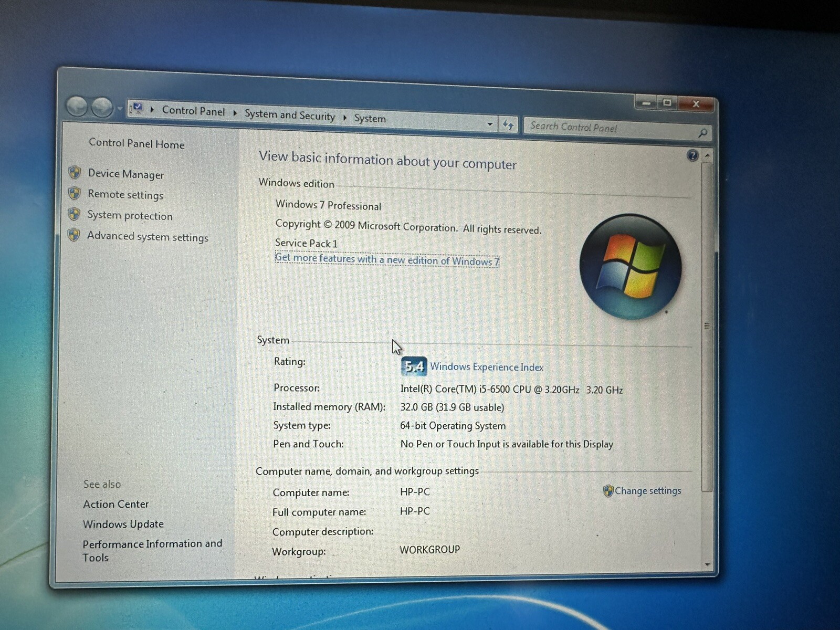Click shield icon beside Advanced system settings
Image resolution: width=840 pixels, height=630 pixels.
[73, 235]
